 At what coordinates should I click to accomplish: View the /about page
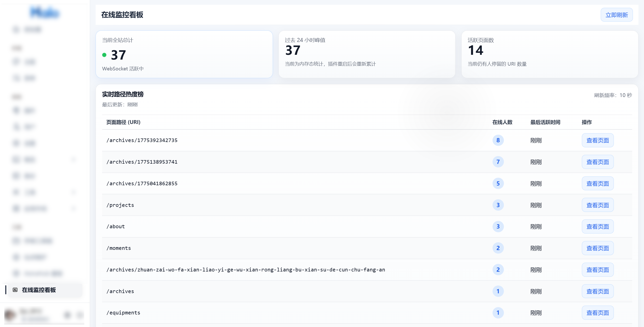tap(597, 226)
